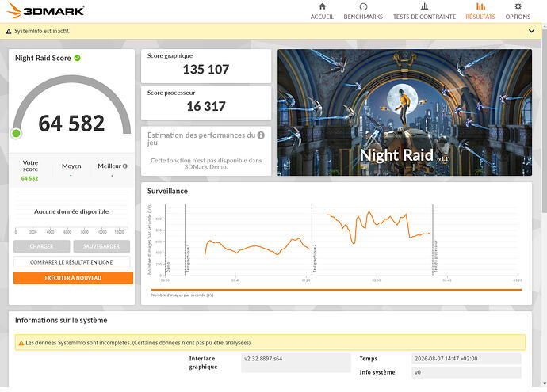The image size is (547, 392).
Task: Show info for game performance estimation
Action: (x=261, y=135)
